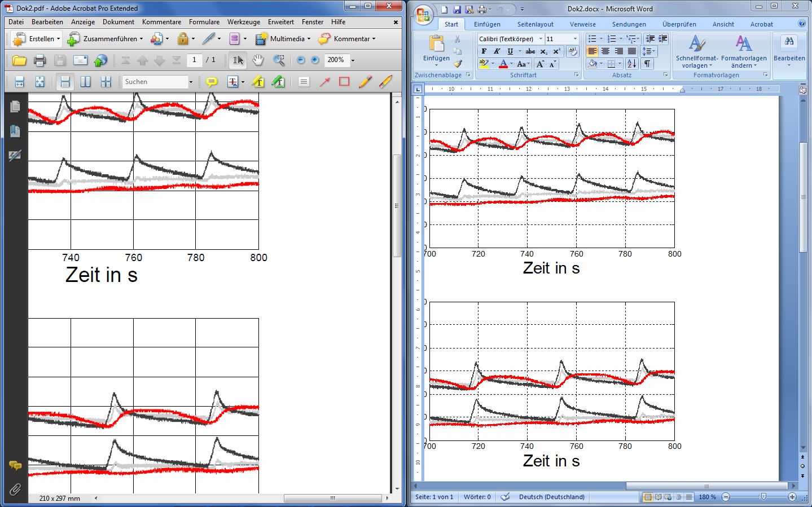Click the Print icon in Acrobat toolbar
This screenshot has width=812, height=507.
(x=39, y=60)
